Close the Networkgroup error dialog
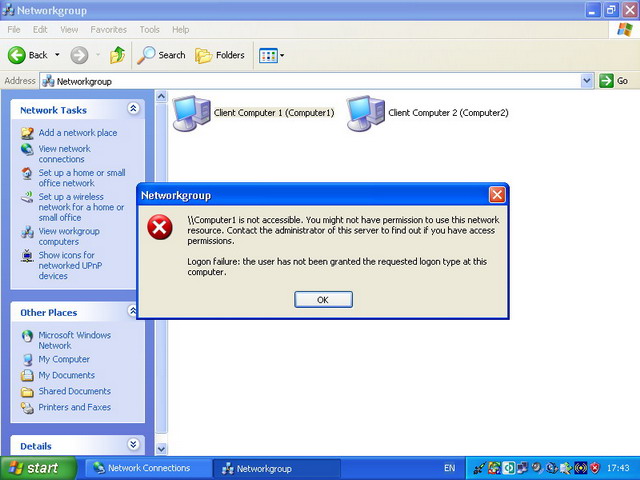 click(497, 195)
